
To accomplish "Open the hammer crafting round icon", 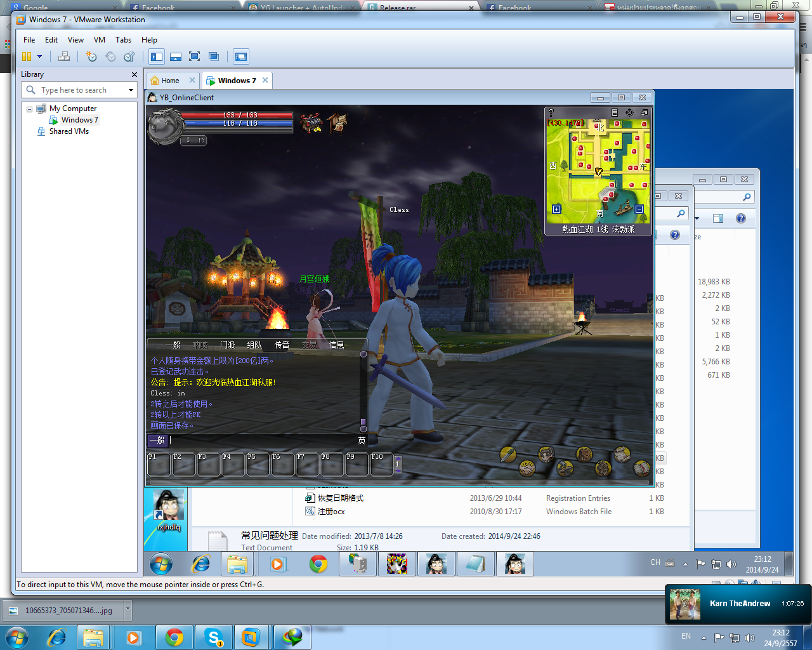I will pos(565,468).
